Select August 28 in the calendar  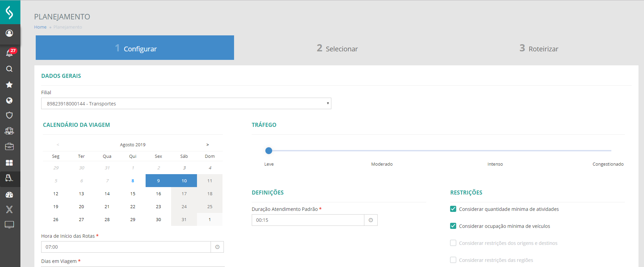click(x=107, y=219)
